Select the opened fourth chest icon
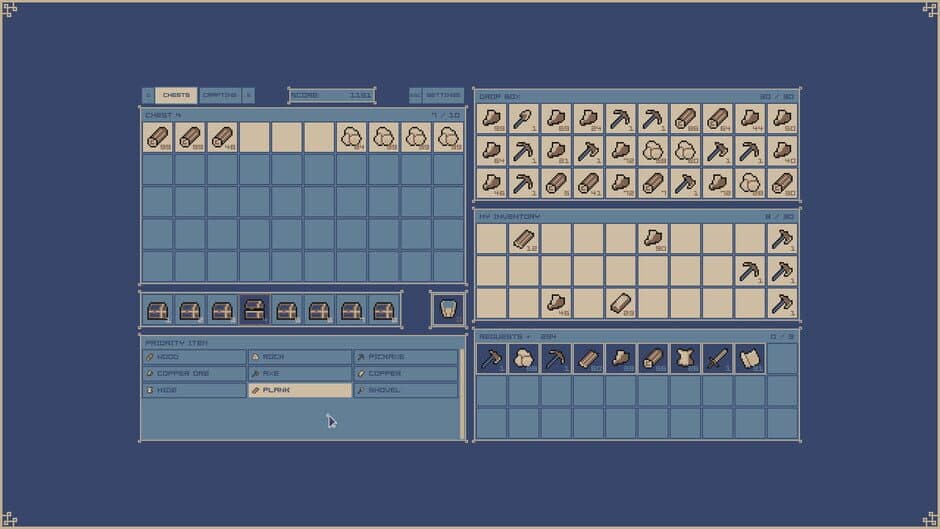The image size is (940, 529). 254,310
